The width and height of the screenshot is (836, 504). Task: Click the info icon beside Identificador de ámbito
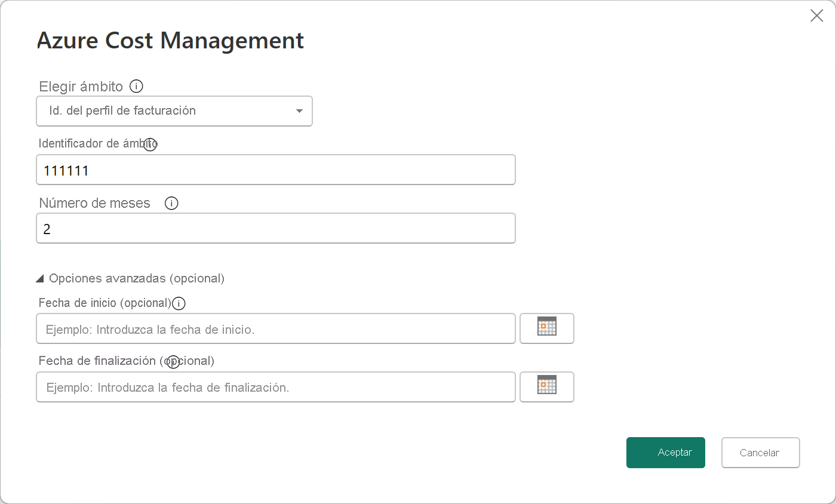(x=150, y=145)
